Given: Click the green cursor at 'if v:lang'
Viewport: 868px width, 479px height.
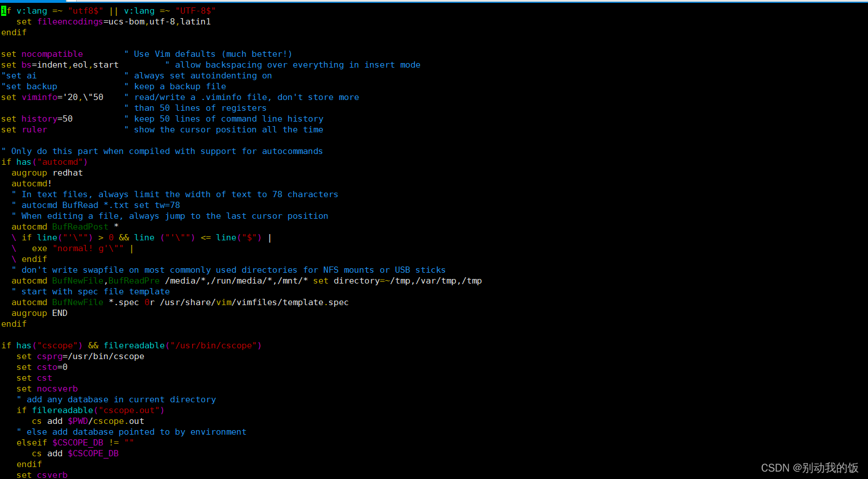Looking at the screenshot, I should [x=3, y=11].
